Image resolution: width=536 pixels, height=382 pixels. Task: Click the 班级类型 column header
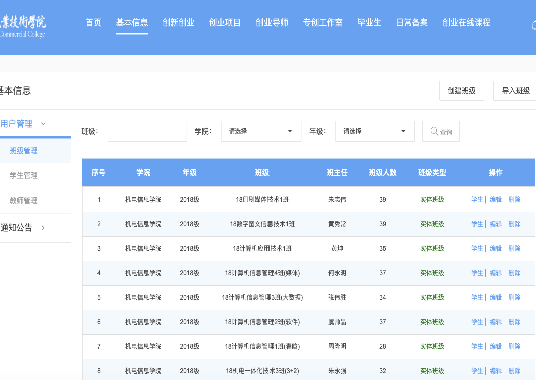[432, 173]
